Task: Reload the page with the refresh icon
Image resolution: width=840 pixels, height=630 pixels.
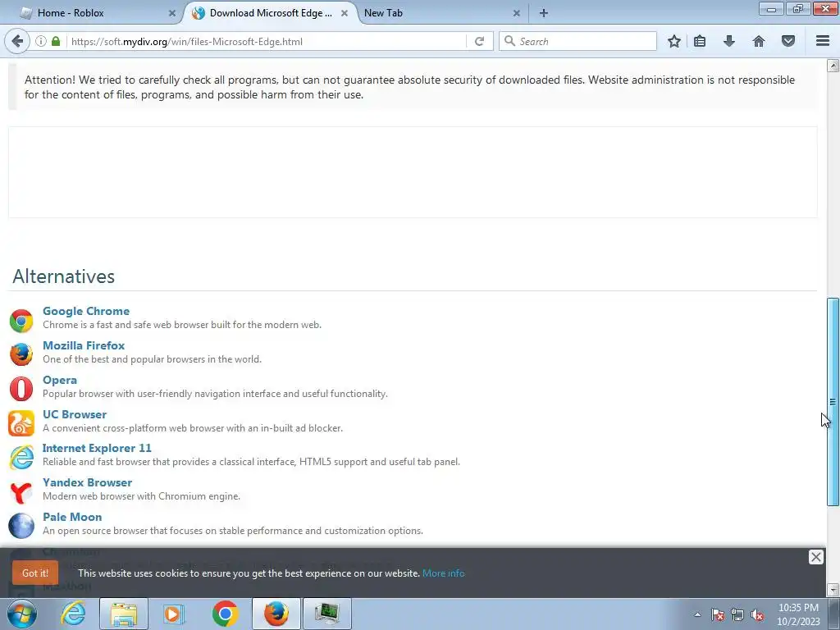Action: [479, 41]
